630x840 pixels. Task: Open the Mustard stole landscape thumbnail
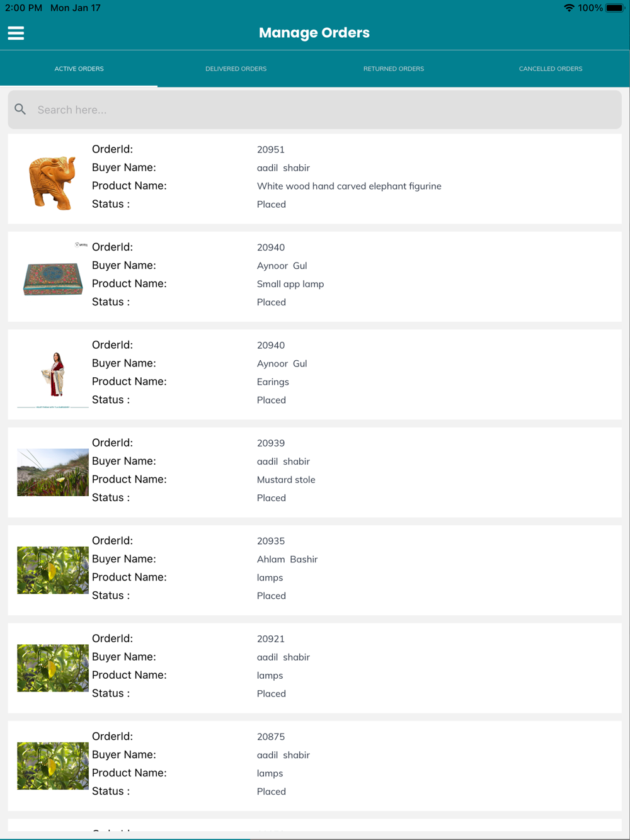[53, 472]
